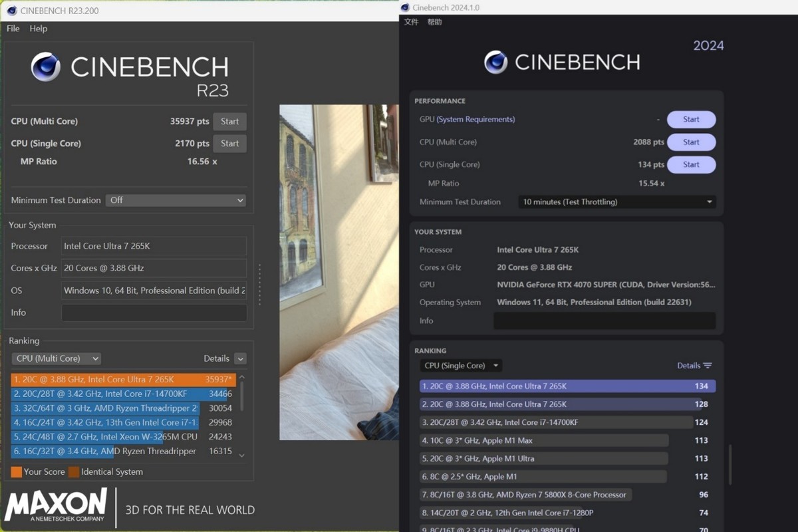Click the Processor field in Cinebench R23
The height and width of the screenshot is (532, 798).
coord(154,246)
